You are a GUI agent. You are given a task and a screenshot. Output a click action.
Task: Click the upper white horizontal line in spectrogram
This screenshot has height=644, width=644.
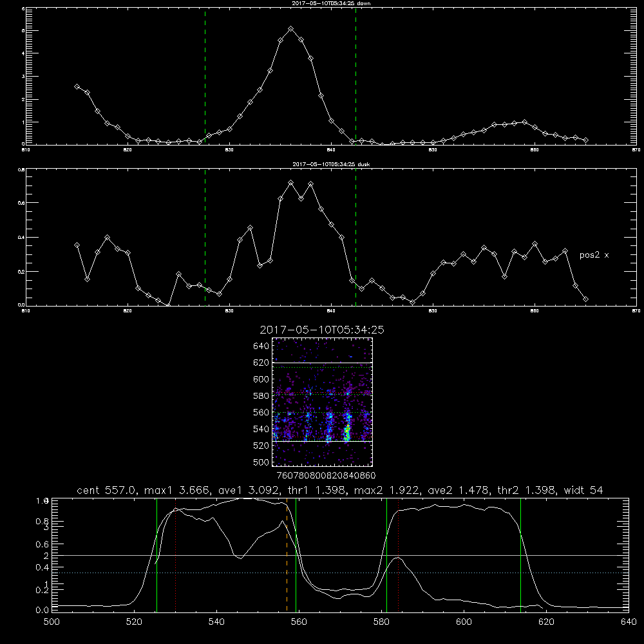322,363
